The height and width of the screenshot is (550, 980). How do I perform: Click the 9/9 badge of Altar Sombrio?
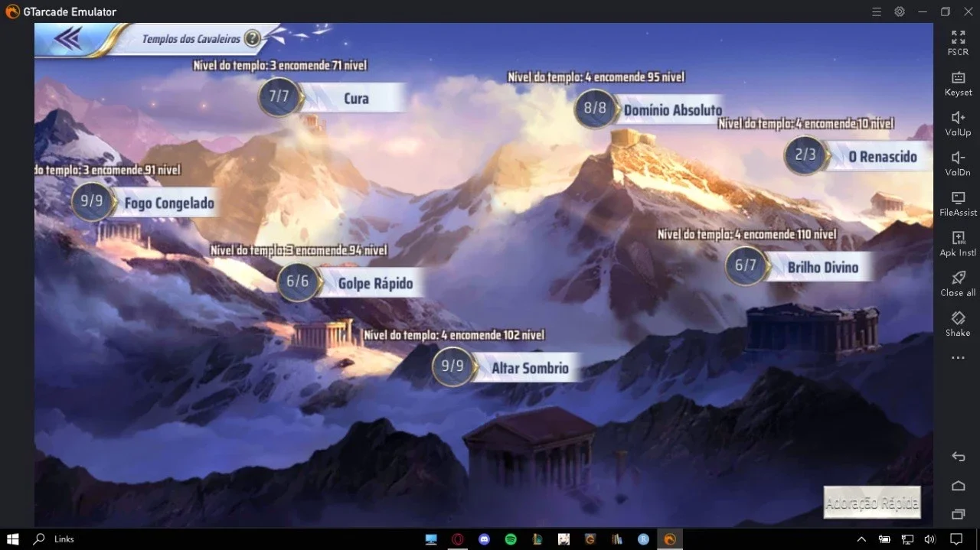[x=452, y=366]
